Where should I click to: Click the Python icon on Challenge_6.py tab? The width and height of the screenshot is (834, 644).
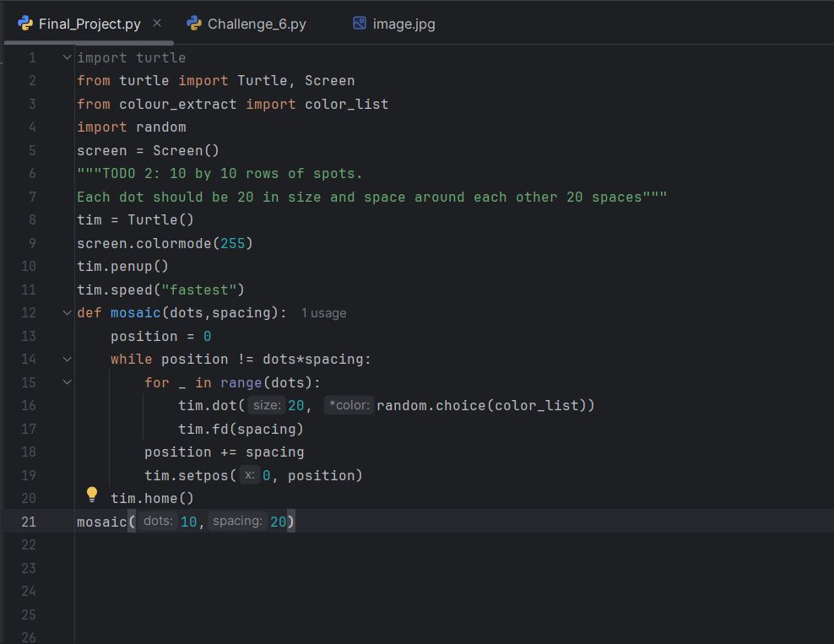pyautogui.click(x=193, y=24)
